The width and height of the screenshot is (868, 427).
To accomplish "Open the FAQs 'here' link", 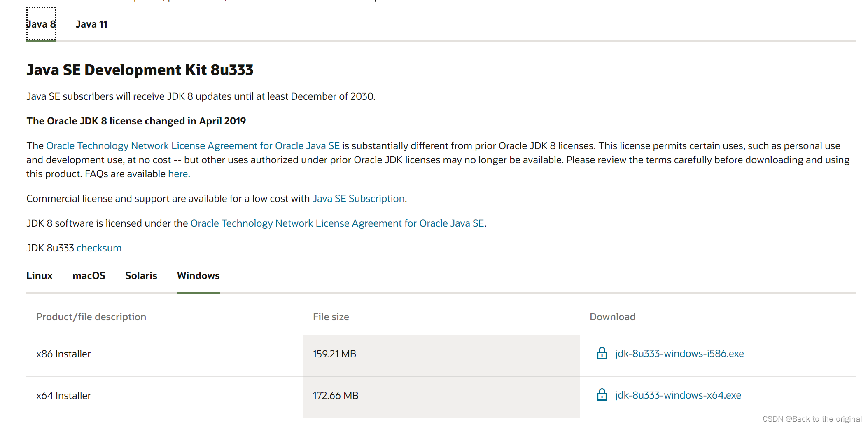I will 178,174.
